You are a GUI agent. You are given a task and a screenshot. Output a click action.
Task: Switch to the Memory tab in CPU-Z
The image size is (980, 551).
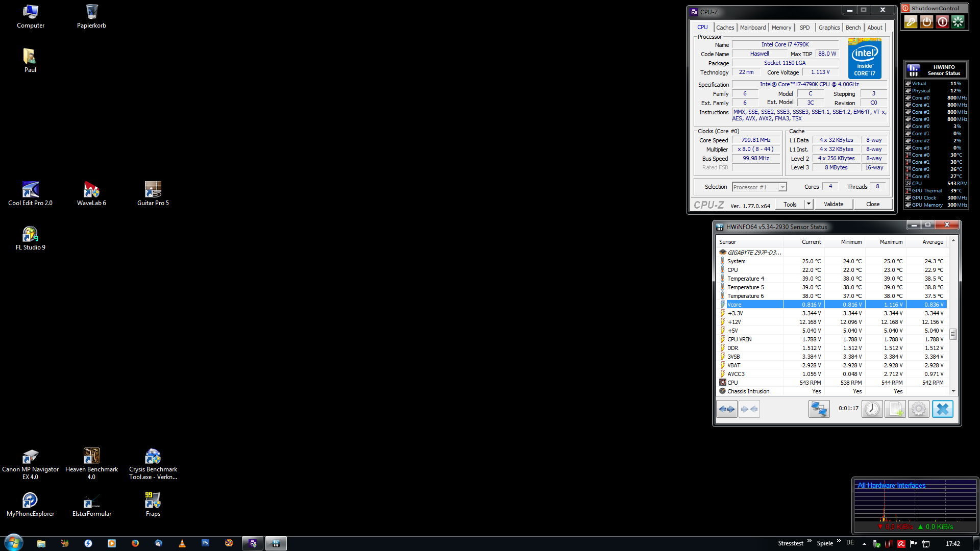coord(781,28)
